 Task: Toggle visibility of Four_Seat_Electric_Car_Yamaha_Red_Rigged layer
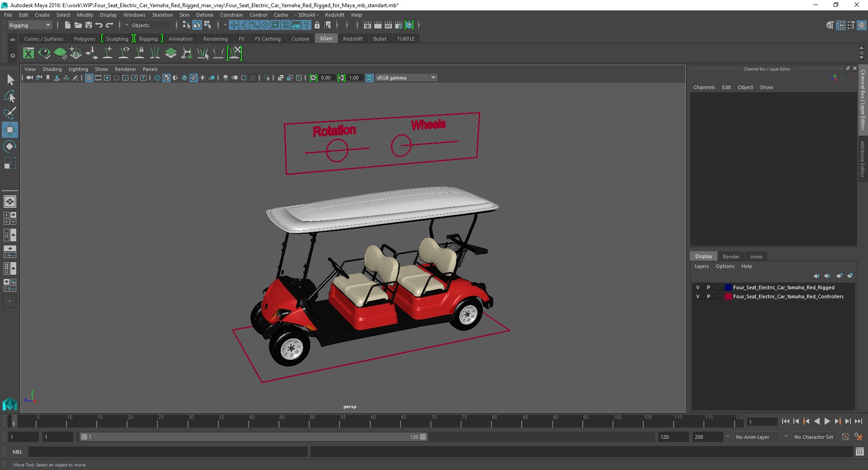pyautogui.click(x=698, y=287)
